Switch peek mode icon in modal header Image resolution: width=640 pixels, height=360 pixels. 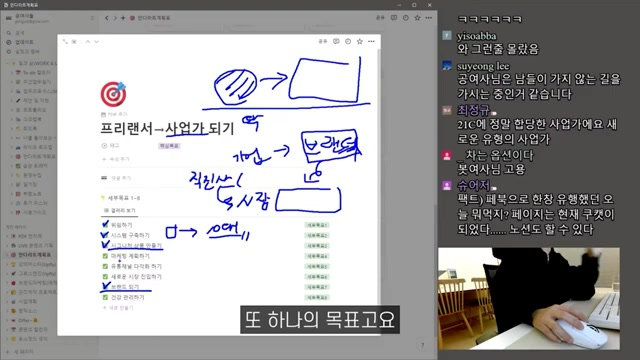[74, 42]
